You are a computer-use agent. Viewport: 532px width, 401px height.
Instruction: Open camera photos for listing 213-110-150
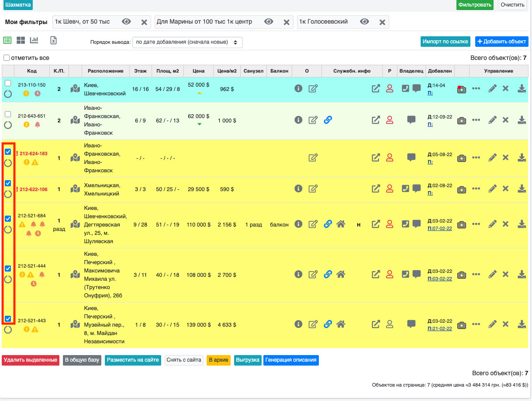[462, 89]
